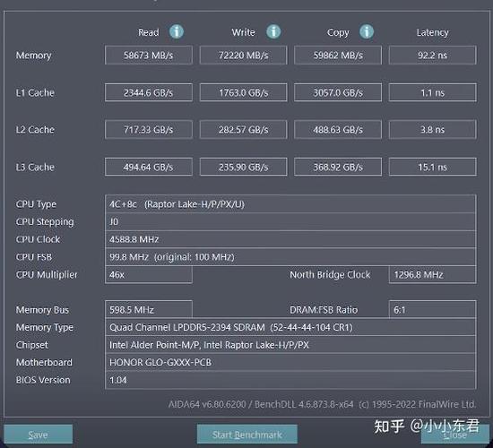Click L2 Cache write 282.57 GB/s
The width and height of the screenshot is (493, 448).
243,130
